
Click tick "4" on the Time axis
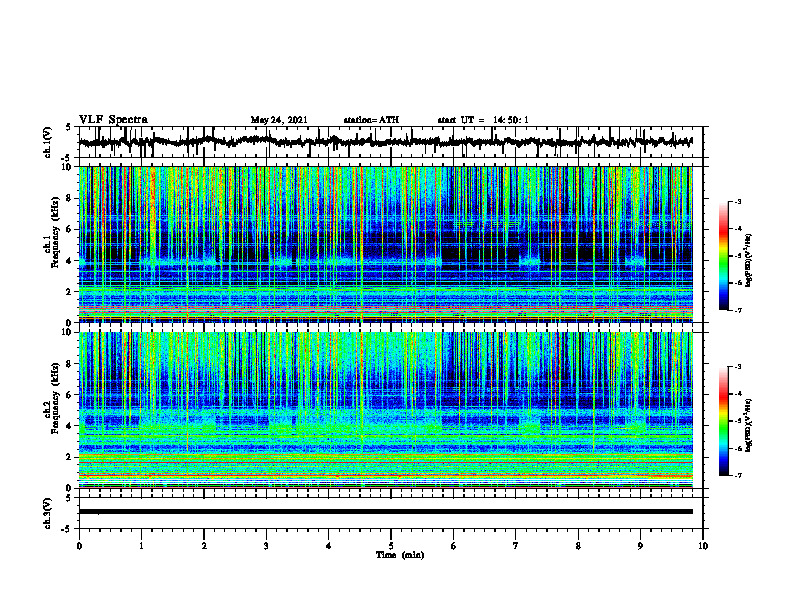click(x=329, y=546)
